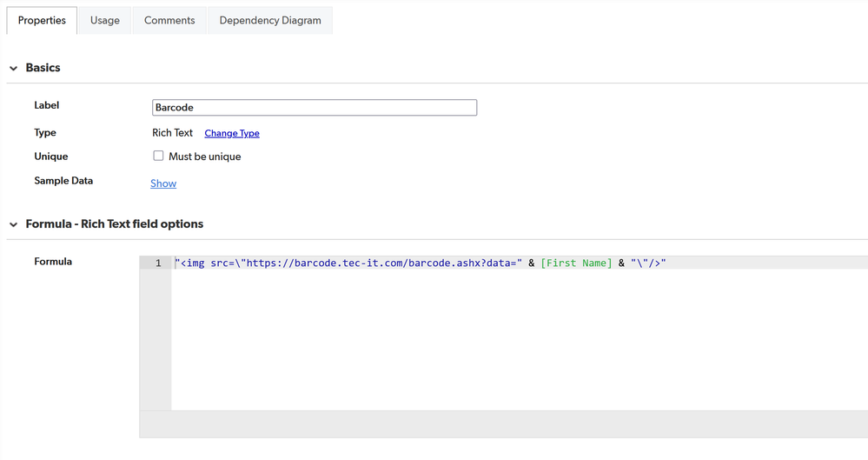Switch to the Usage tab
Viewport: 868px width, 460px height.
105,21
